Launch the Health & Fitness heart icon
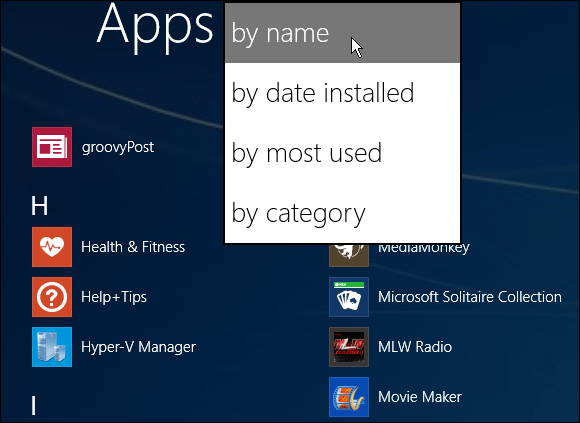This screenshot has height=423, width=580. point(52,247)
